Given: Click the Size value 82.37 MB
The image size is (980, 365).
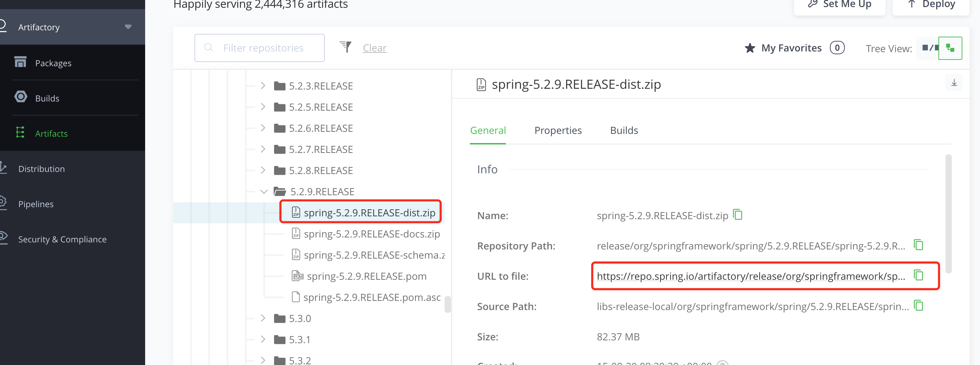Looking at the screenshot, I should click(618, 337).
